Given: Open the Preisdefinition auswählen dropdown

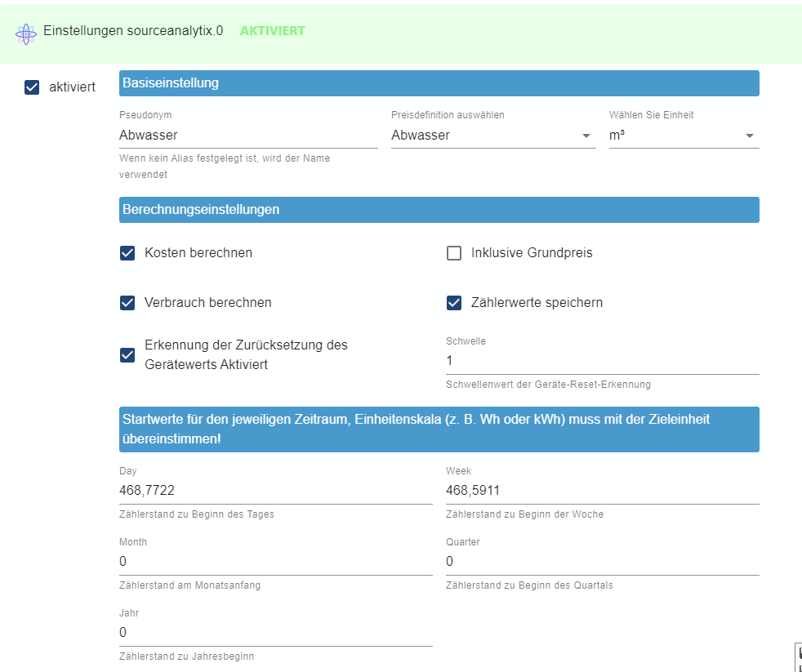Looking at the screenshot, I should tap(493, 136).
